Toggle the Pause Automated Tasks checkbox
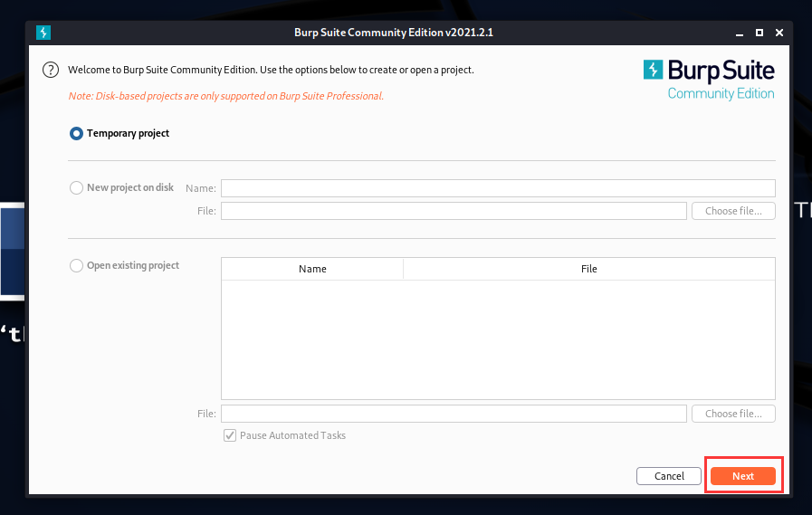The height and width of the screenshot is (515, 812). point(230,435)
